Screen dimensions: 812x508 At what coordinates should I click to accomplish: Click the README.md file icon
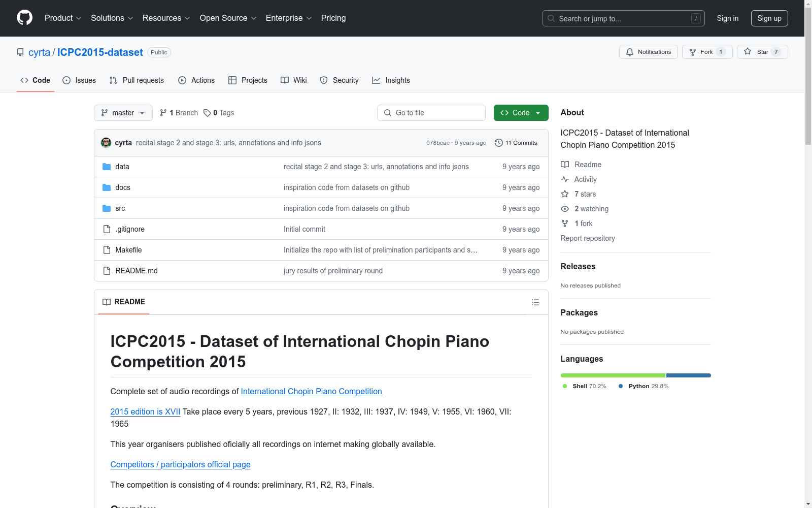coord(107,271)
